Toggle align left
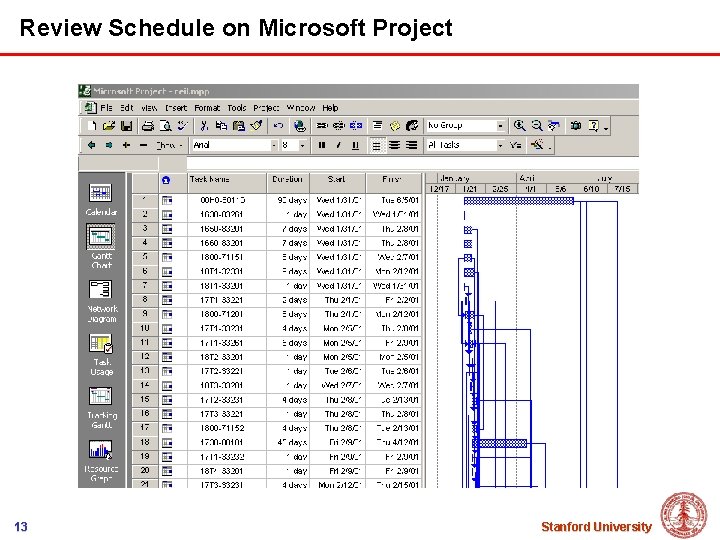This screenshot has width=720, height=540. pos(377,146)
